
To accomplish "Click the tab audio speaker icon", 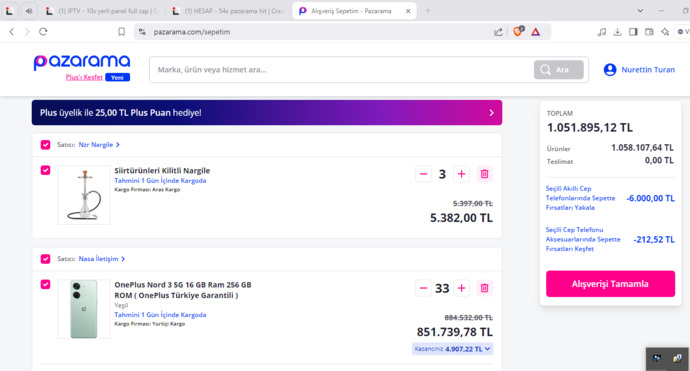I will pos(29,11).
